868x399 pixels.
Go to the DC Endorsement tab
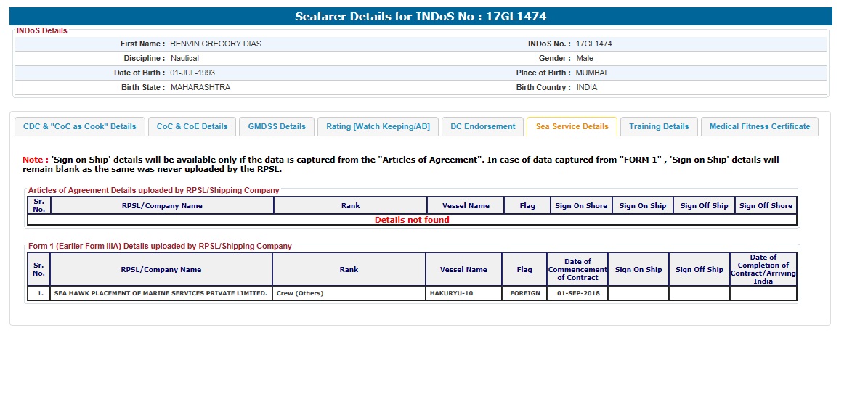[482, 126]
